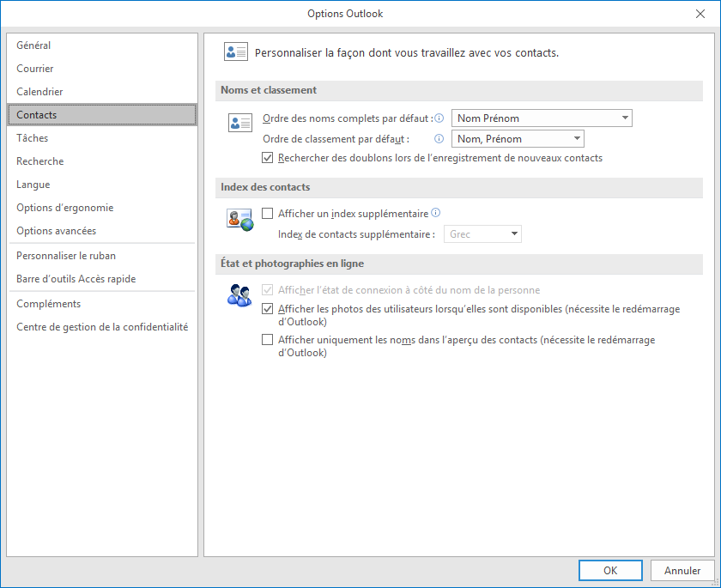721x588 pixels.
Task: Enable Afficher un index supplémentaire checkbox
Action: click(x=267, y=214)
